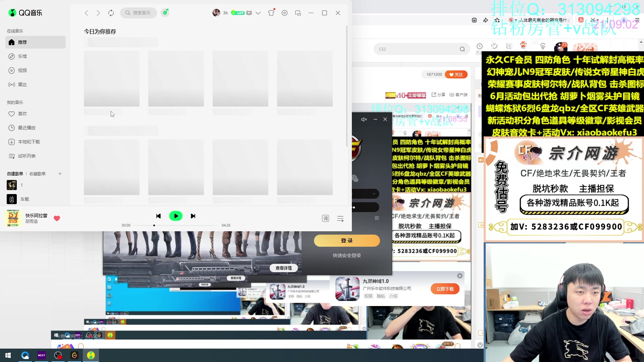Viewport: 644px width, 362px height.
Task: Open the NZXT taskbar icon
Action: point(42,355)
